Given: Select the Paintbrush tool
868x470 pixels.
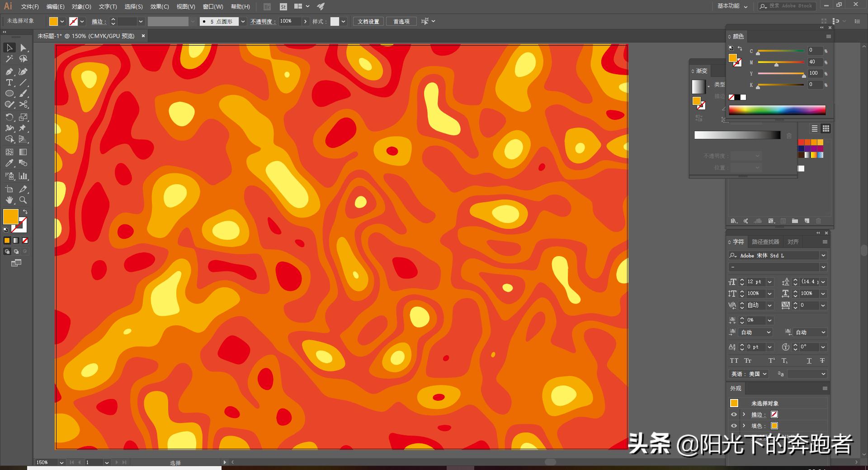Looking at the screenshot, I should coord(23,94).
